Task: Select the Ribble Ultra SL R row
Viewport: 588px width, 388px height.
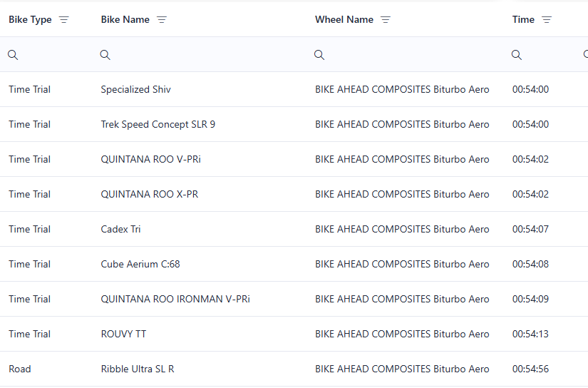Action: [138, 369]
